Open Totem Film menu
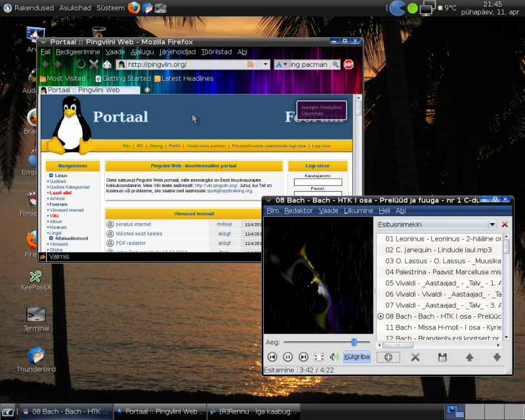Screen dimensions: 525x420 [272, 211]
